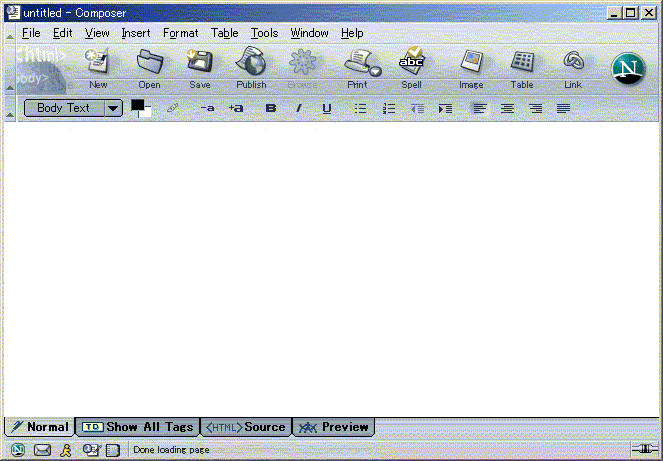Apply a bulleted list
The width and height of the screenshot is (663, 461).
point(360,109)
